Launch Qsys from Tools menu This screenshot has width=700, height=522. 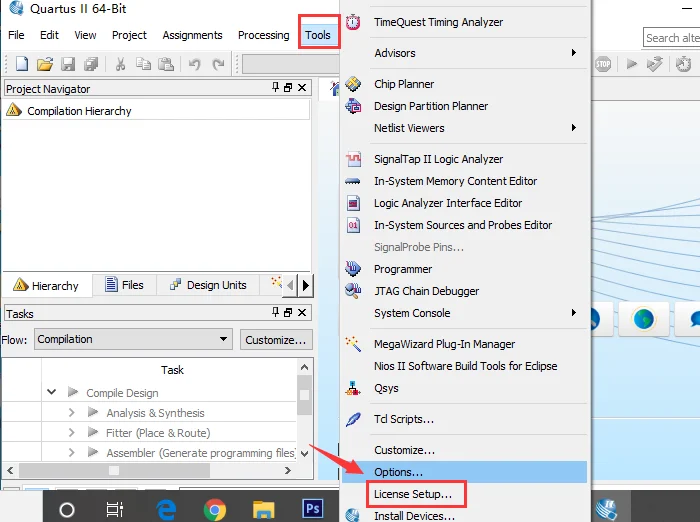pos(465,388)
